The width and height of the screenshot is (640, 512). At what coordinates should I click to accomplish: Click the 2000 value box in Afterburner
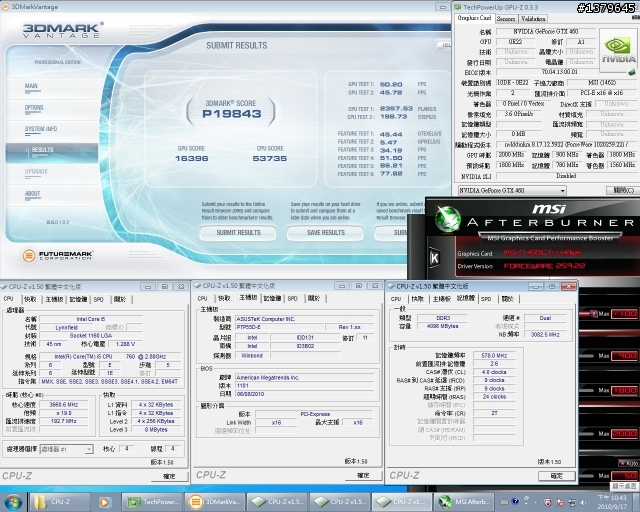[x=624, y=433]
